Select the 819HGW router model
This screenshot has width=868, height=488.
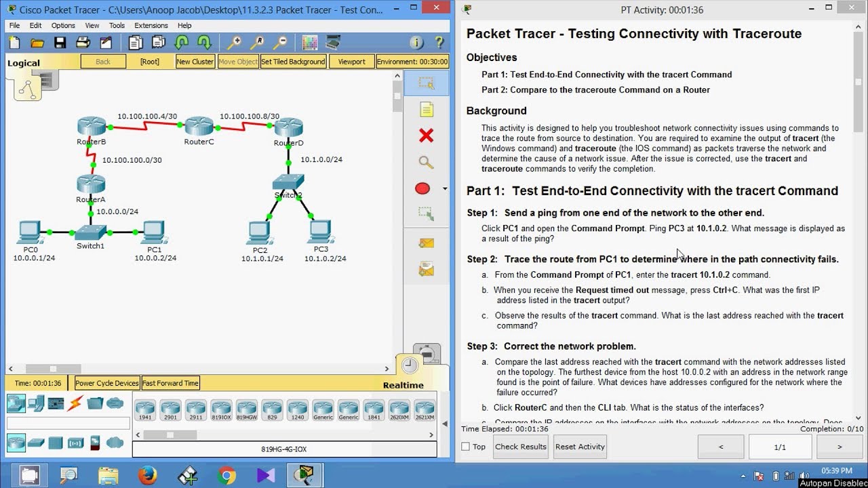click(x=246, y=409)
